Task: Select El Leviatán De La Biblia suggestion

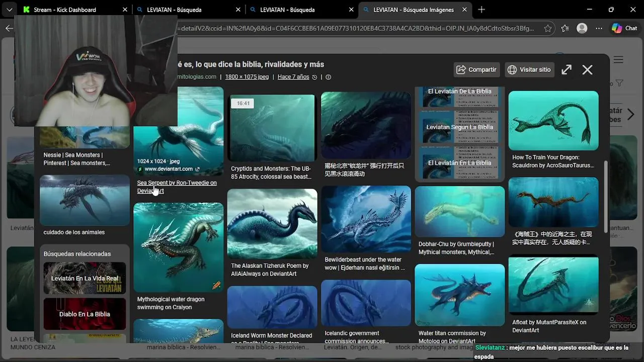Action: (459, 97)
